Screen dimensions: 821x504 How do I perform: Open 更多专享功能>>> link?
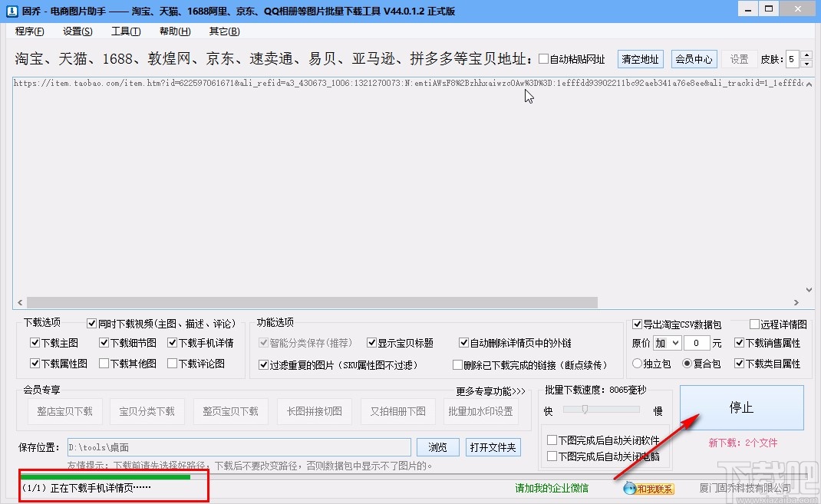[x=490, y=391]
